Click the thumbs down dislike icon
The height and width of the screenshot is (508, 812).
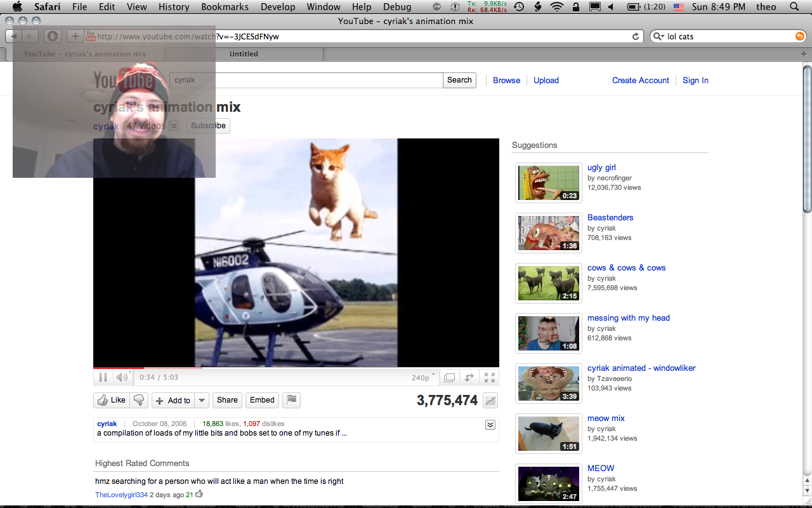point(139,400)
